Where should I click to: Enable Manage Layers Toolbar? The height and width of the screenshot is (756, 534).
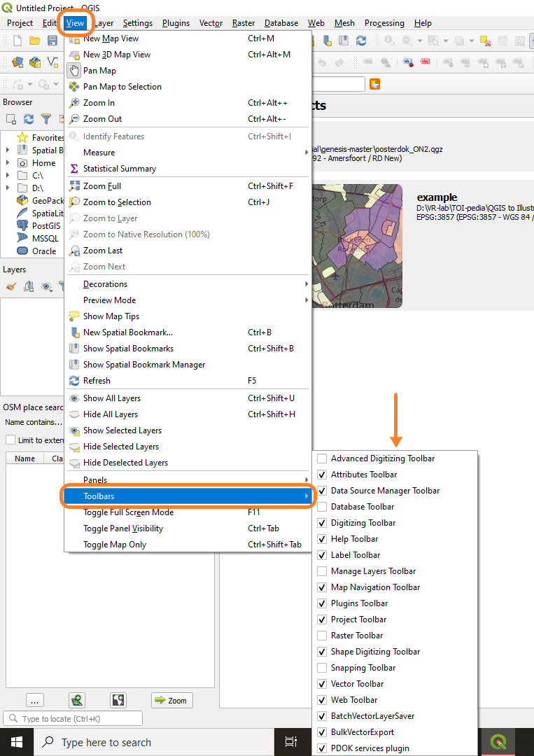tap(322, 571)
